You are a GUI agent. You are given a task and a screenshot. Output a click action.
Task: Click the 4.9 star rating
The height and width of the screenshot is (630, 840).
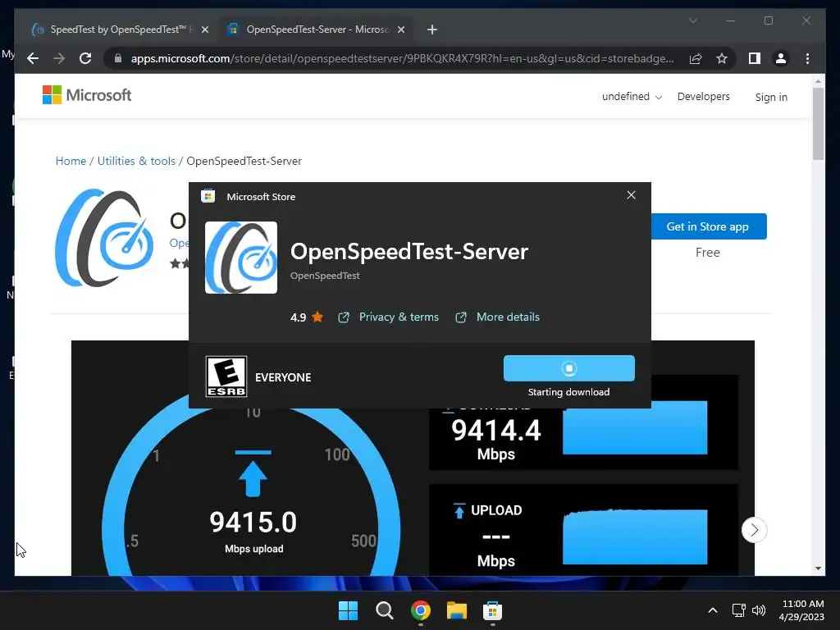point(307,317)
